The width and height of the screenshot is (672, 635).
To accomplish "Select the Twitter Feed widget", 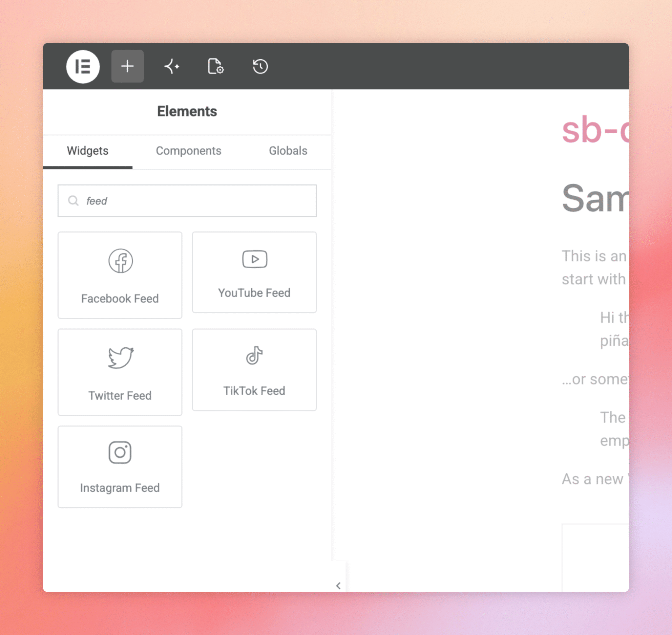I will pyautogui.click(x=120, y=372).
